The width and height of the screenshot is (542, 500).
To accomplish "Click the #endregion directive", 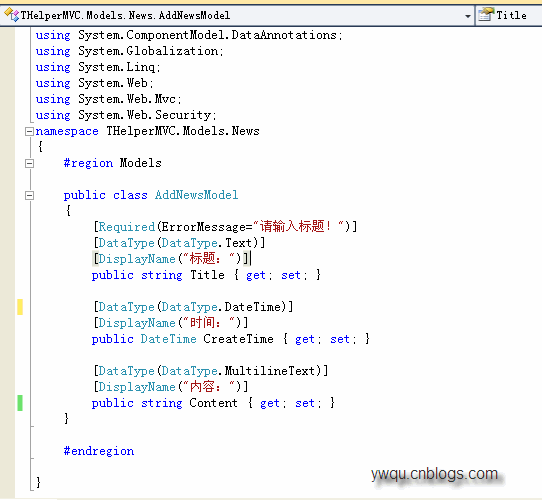I will click(99, 451).
